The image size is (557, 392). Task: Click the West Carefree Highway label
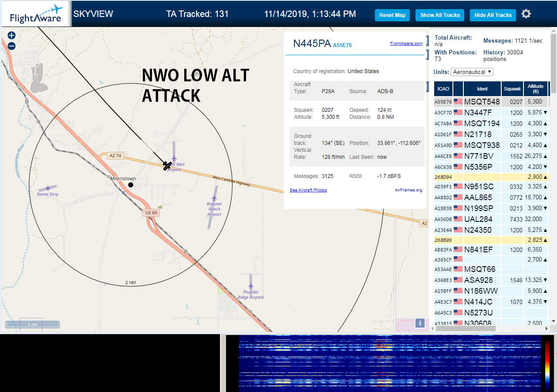[x=231, y=181]
